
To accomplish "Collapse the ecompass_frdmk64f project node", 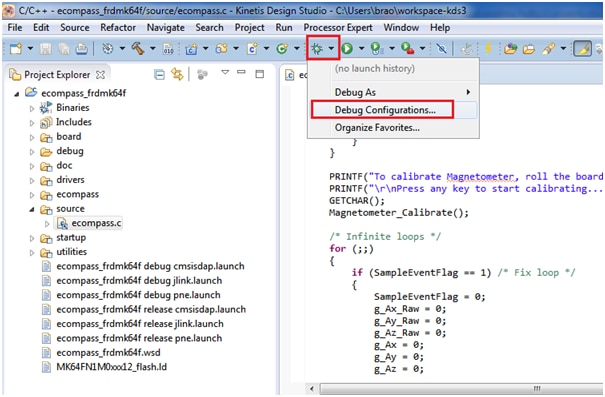I will (17, 94).
